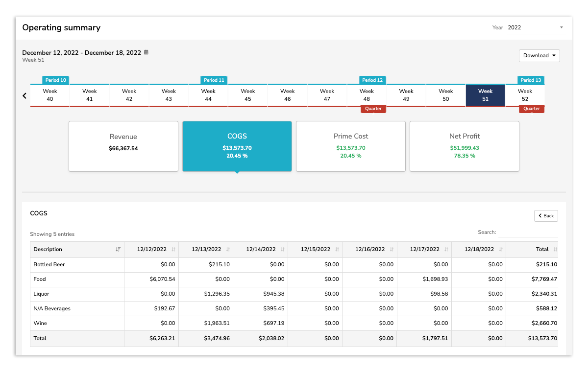Select the Revenue summary card

pyautogui.click(x=123, y=146)
